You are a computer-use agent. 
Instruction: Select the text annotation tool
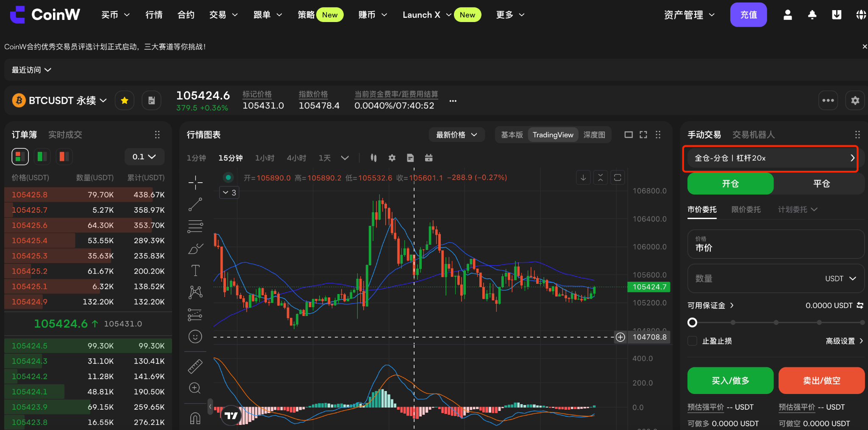pos(195,270)
